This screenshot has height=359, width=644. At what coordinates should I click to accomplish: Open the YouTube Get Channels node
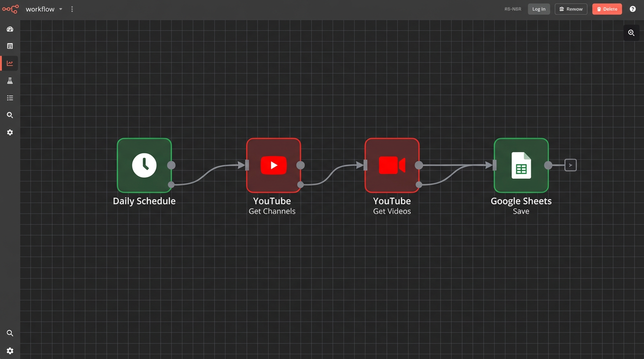pyautogui.click(x=273, y=165)
